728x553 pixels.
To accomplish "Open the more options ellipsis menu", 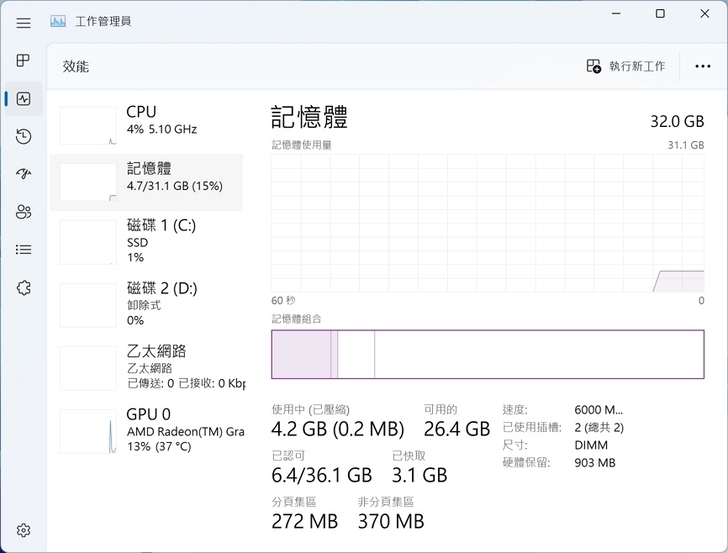I will (x=702, y=66).
